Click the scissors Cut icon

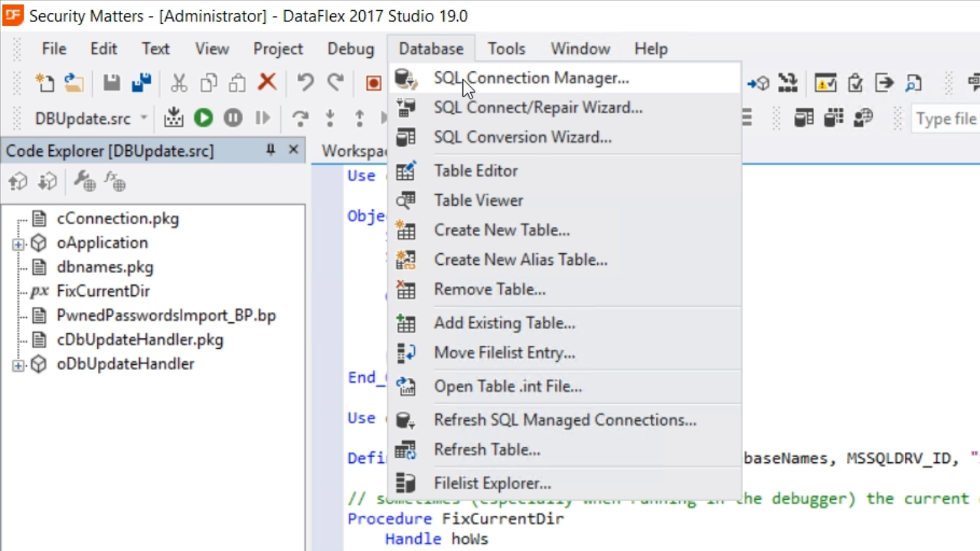pyautogui.click(x=179, y=83)
